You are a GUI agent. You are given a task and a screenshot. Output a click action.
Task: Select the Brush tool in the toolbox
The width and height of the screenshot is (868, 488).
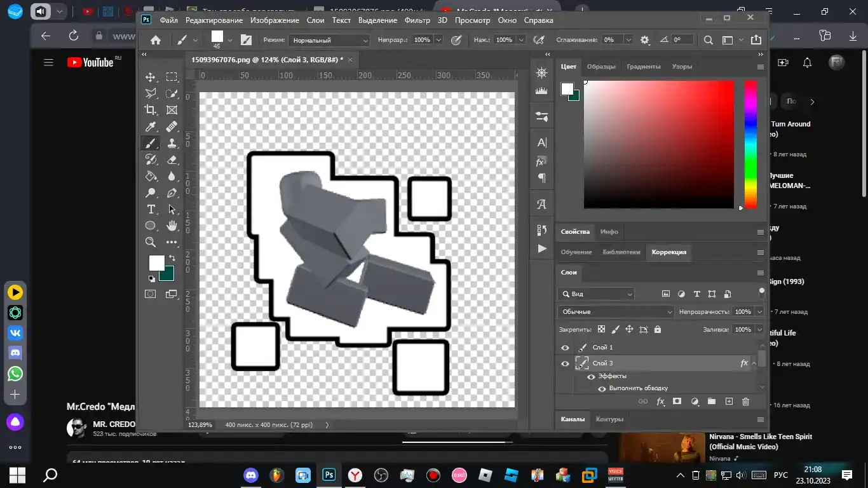151,143
